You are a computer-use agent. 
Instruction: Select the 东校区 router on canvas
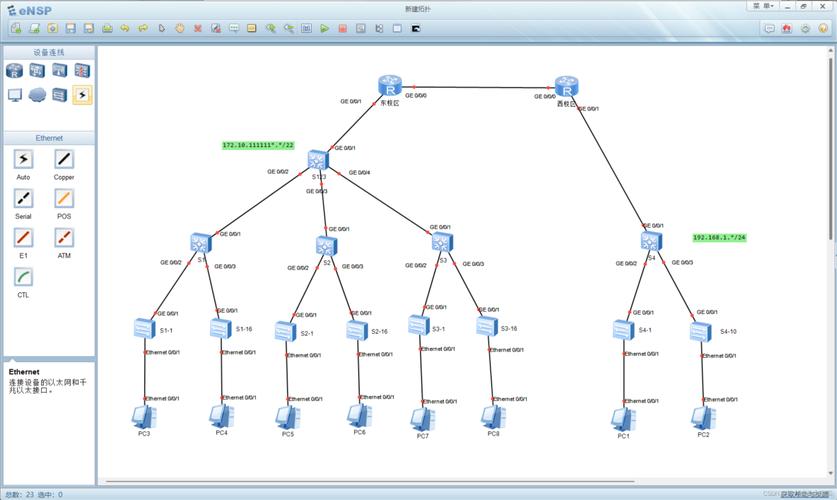[x=389, y=86]
